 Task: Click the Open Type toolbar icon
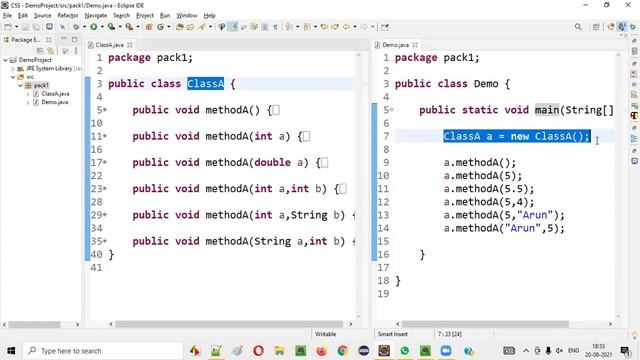pyautogui.click(x=180, y=27)
